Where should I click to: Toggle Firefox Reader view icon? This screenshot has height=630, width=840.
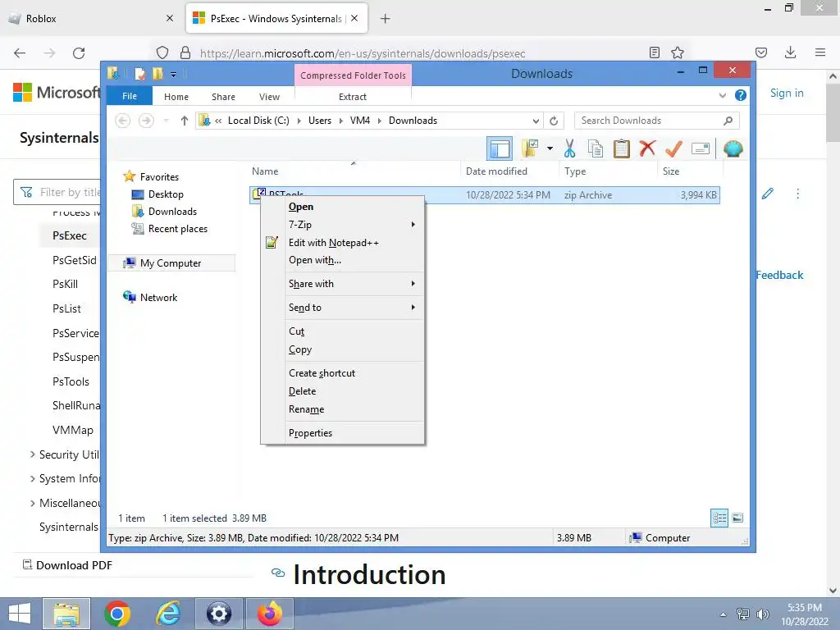[654, 52]
